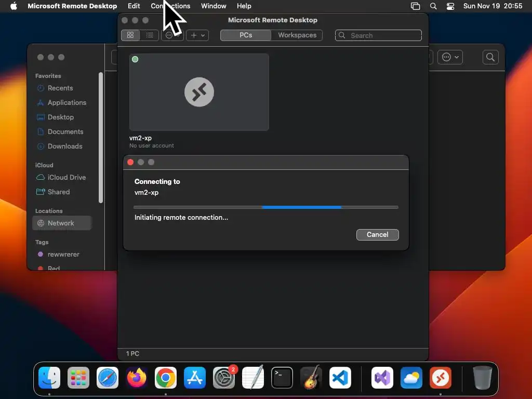The height and width of the screenshot is (399, 532).
Task: Open Finder from the Dock
Action: click(49, 378)
